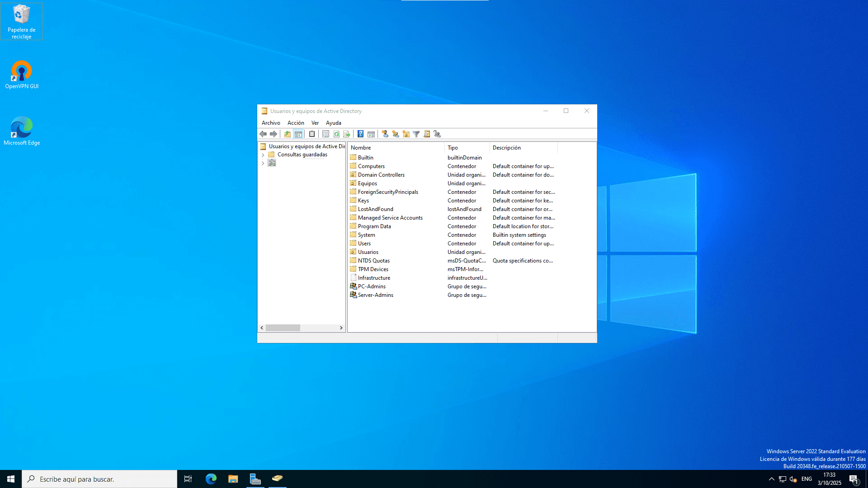Create a new user with the toolbar icon
The image size is (868, 488).
tap(385, 134)
